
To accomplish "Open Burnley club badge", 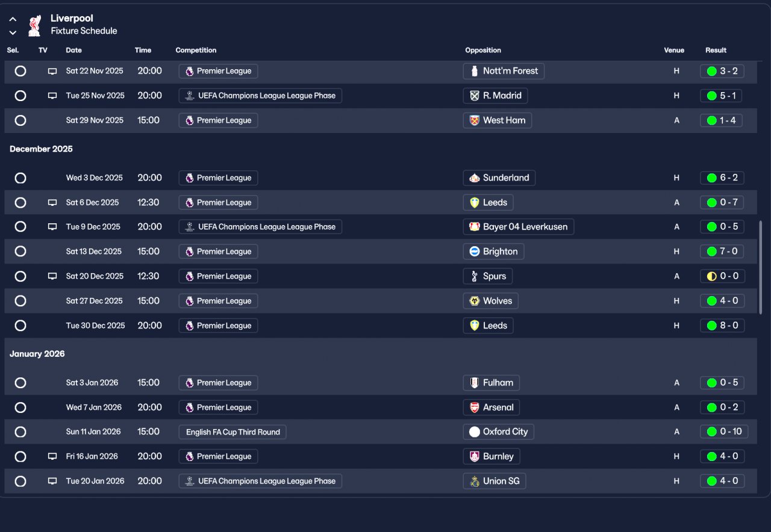I will (x=475, y=457).
